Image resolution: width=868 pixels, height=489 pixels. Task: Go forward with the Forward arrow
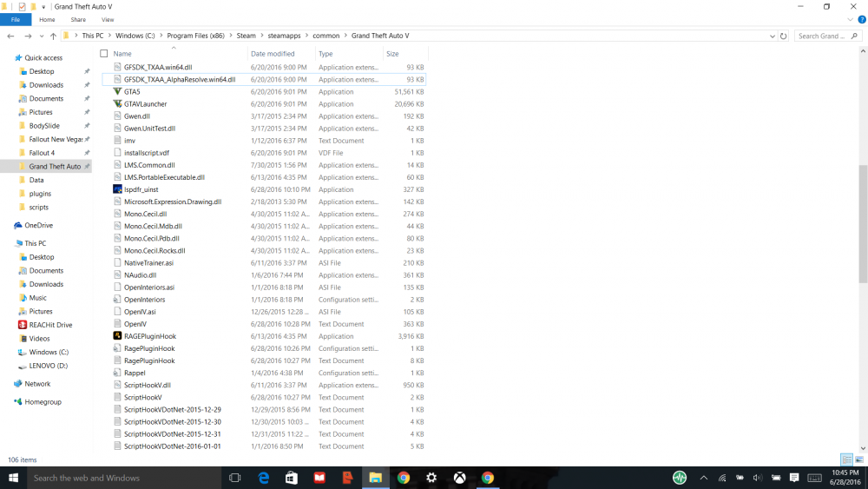pyautogui.click(x=28, y=36)
